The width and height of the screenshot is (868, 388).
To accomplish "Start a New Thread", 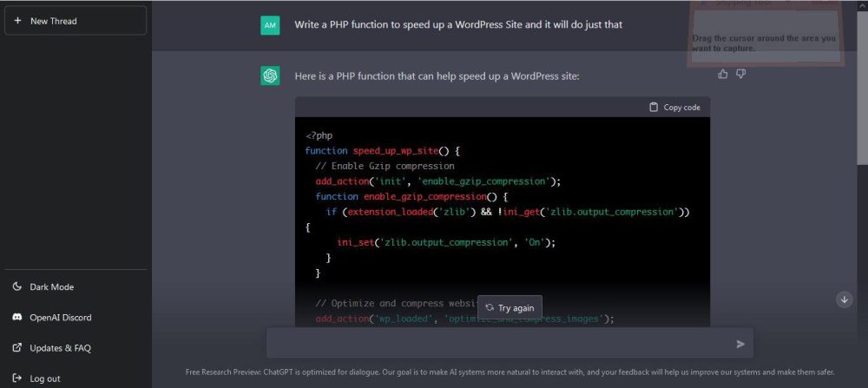I will point(76,21).
